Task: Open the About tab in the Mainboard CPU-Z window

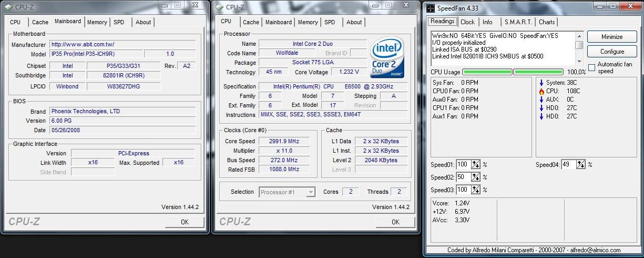Action: 143,22
